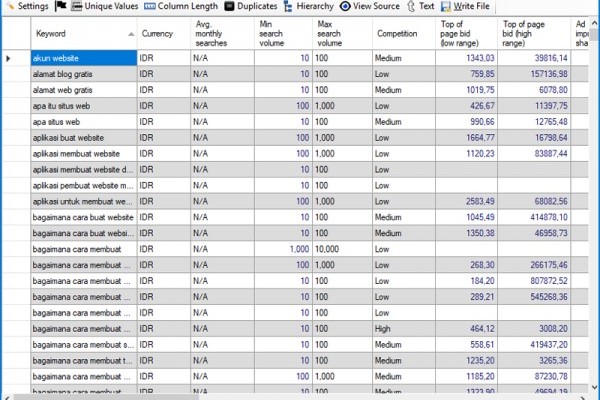Select the current-row arrow marker for akun website
The width and height of the screenshot is (600, 400).
coord(8,59)
